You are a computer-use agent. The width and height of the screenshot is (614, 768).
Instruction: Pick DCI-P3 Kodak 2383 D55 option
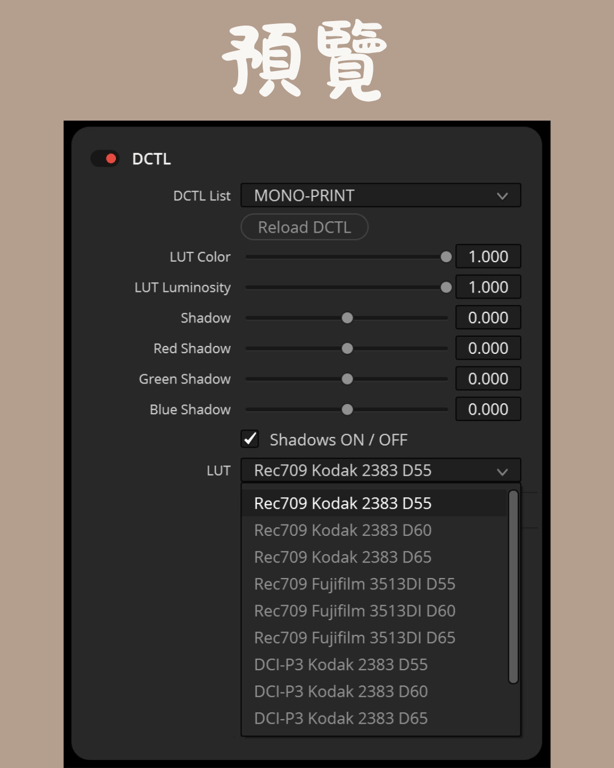[374, 665]
